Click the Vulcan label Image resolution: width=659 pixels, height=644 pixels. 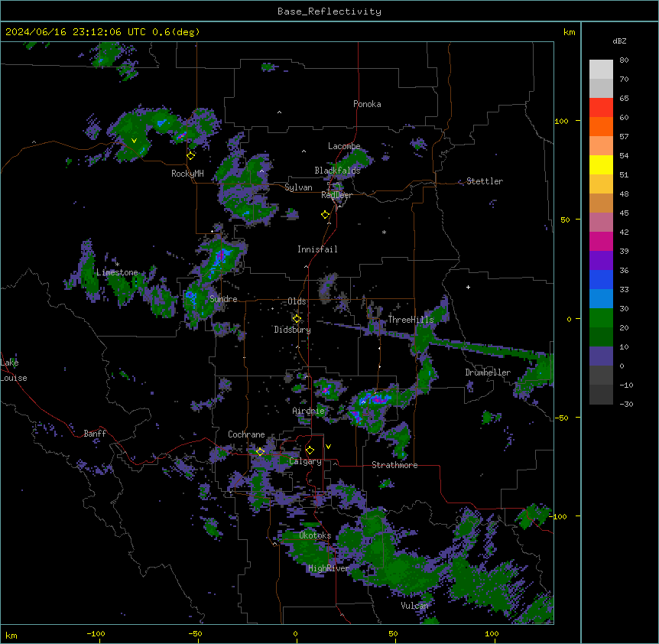point(414,606)
